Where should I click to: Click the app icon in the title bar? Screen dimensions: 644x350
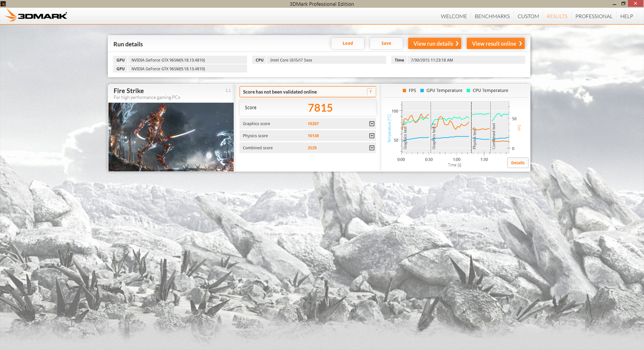pos(3,4)
